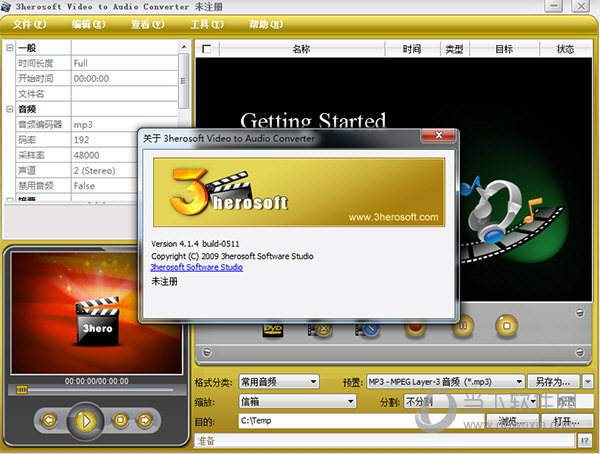Open the 工具 menu

(x=207, y=24)
